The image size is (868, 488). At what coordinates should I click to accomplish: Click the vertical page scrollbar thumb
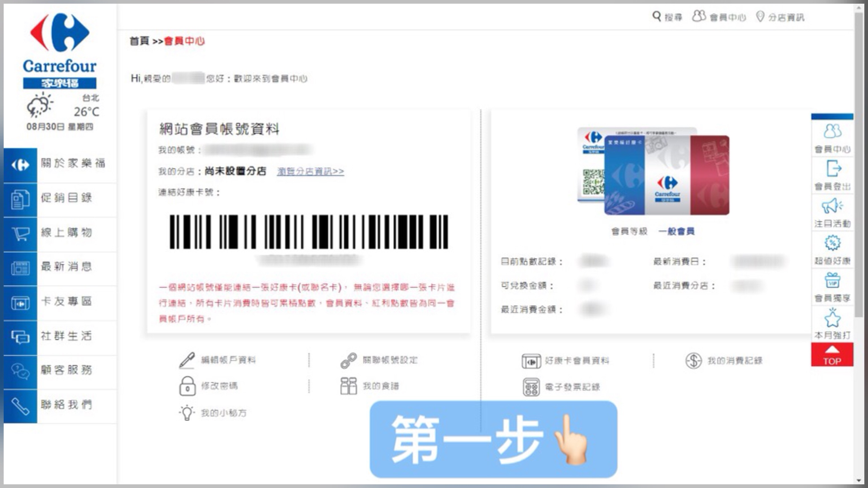click(858, 165)
